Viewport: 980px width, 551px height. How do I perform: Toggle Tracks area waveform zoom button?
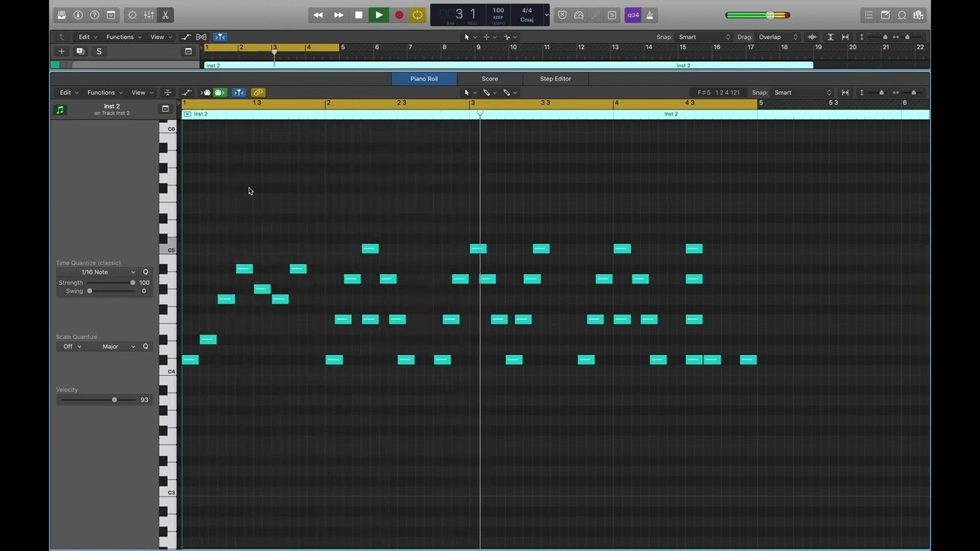[812, 37]
